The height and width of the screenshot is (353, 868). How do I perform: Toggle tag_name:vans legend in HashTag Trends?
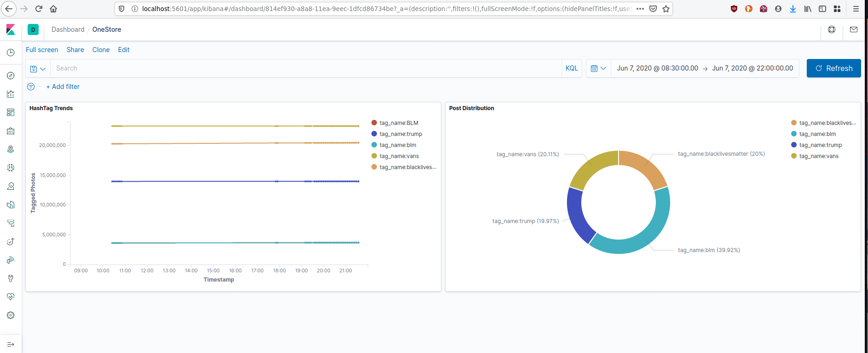[399, 156]
